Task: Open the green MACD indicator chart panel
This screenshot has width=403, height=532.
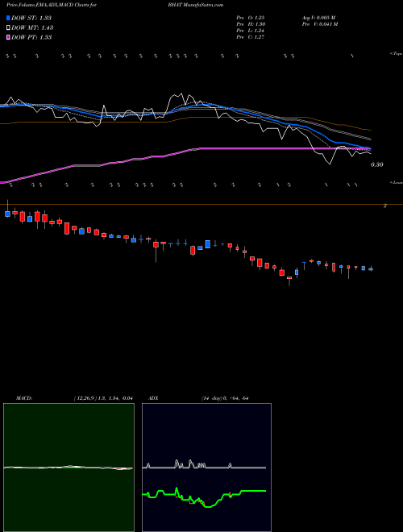Action: pos(69,468)
